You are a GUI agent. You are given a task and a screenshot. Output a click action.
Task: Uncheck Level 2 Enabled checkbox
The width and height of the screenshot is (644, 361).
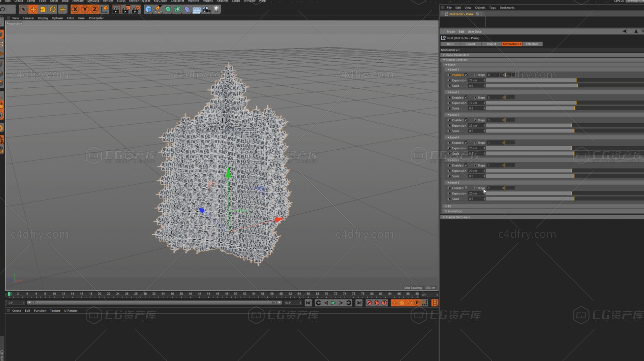click(466, 97)
